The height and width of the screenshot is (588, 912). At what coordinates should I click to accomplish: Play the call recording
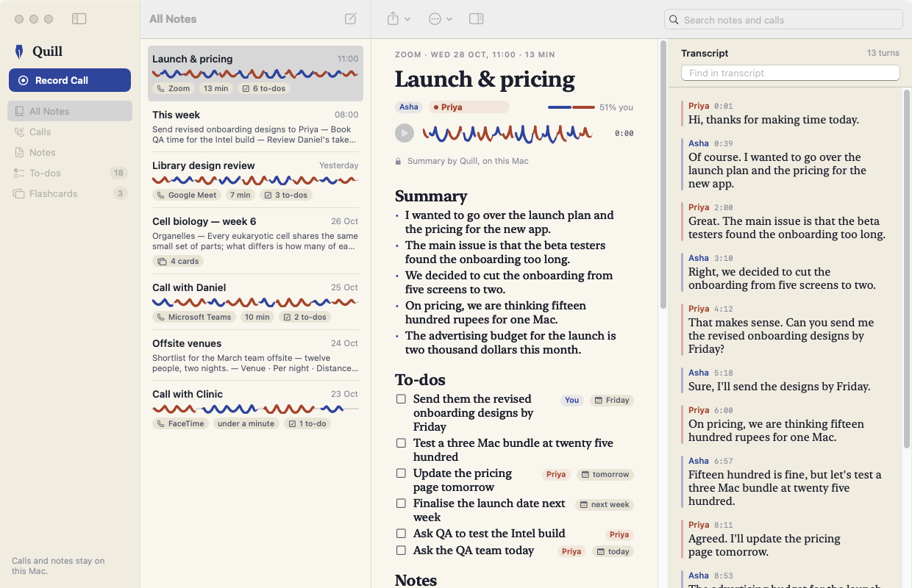(405, 133)
